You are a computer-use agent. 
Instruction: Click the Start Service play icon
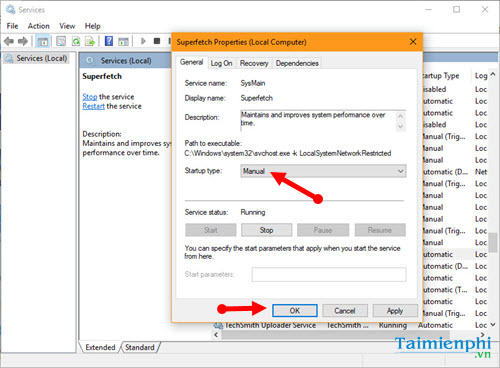(143, 41)
